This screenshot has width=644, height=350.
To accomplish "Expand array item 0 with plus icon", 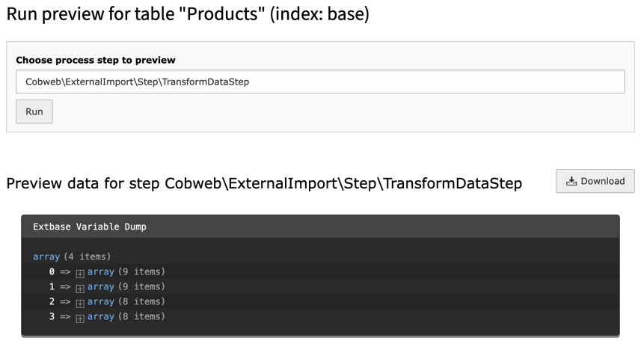I will 80,273.
